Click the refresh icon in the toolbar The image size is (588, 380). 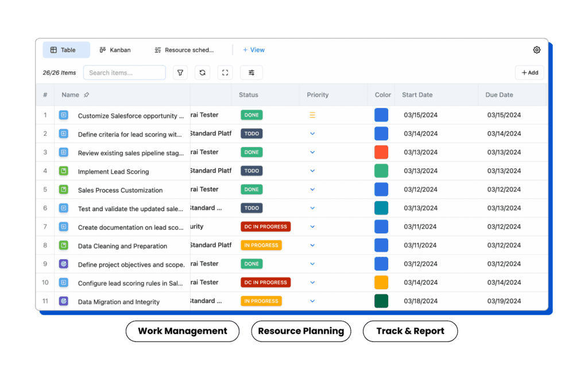202,72
